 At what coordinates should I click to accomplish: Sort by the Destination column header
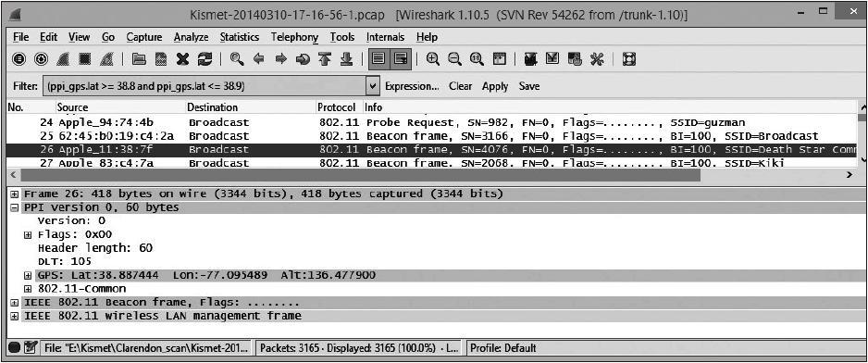(250, 107)
